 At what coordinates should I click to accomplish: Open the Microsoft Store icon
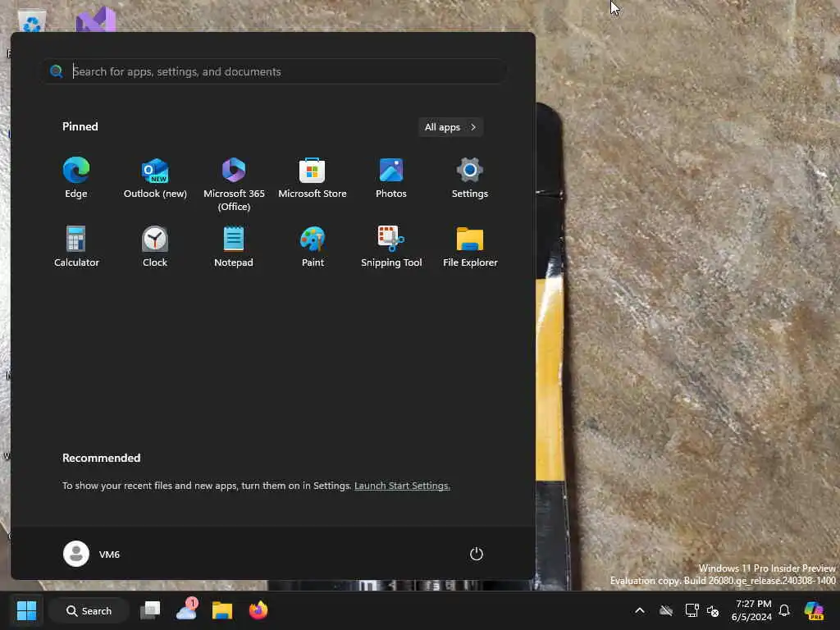pos(313,178)
